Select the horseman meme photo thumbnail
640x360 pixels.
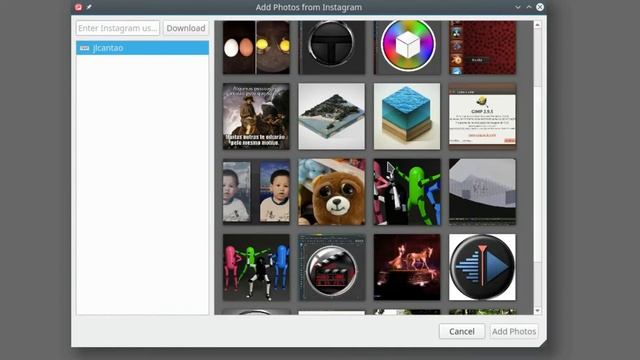point(256,116)
